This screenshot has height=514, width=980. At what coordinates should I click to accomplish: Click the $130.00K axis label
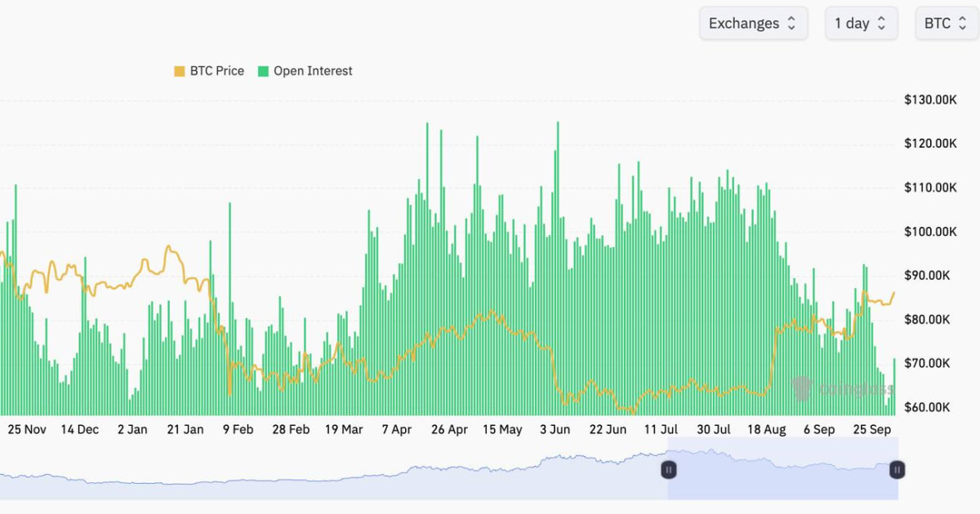pyautogui.click(x=930, y=100)
